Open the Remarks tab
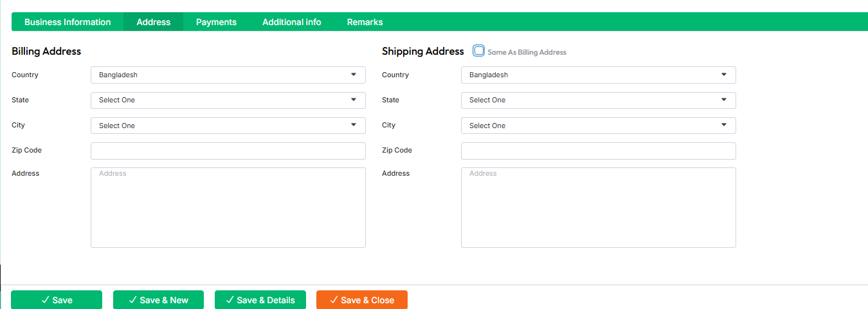The width and height of the screenshot is (868, 309). [x=365, y=22]
